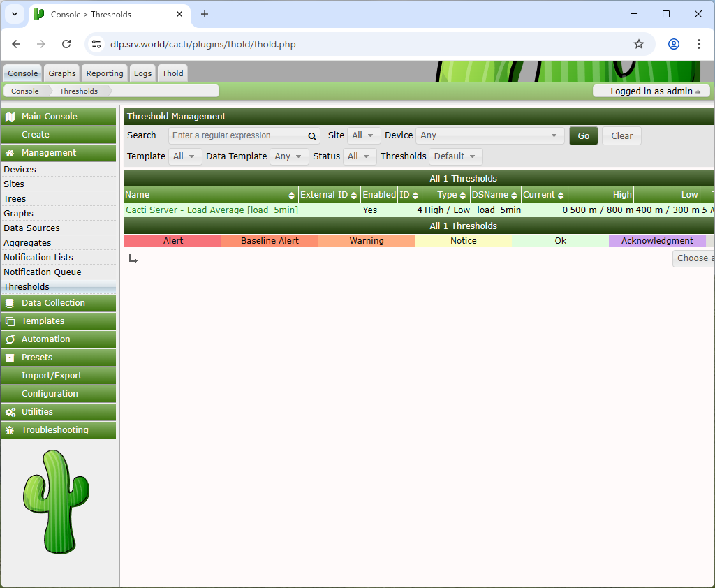Screen dimensions: 715x588
Task: Click the Data Collection database icon
Action: (x=10, y=303)
